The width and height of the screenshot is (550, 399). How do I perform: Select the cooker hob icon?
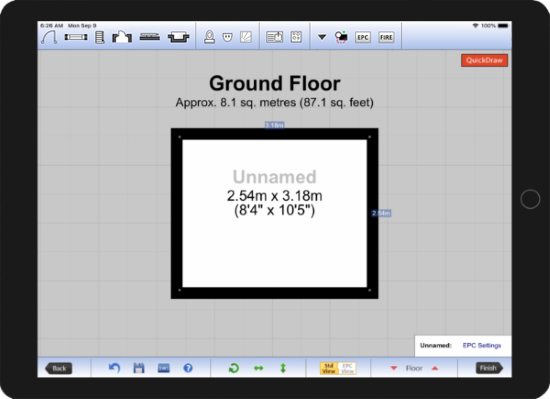tap(296, 37)
